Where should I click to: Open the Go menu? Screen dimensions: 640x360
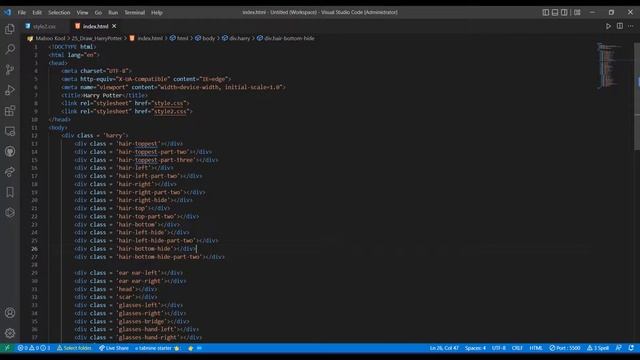(98, 13)
